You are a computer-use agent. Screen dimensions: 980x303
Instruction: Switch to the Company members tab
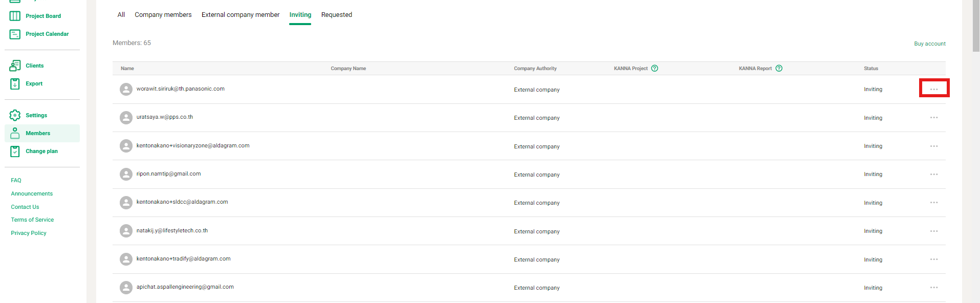click(163, 15)
